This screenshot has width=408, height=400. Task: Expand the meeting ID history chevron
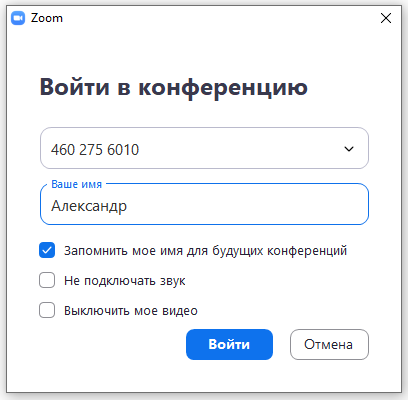[x=349, y=149]
